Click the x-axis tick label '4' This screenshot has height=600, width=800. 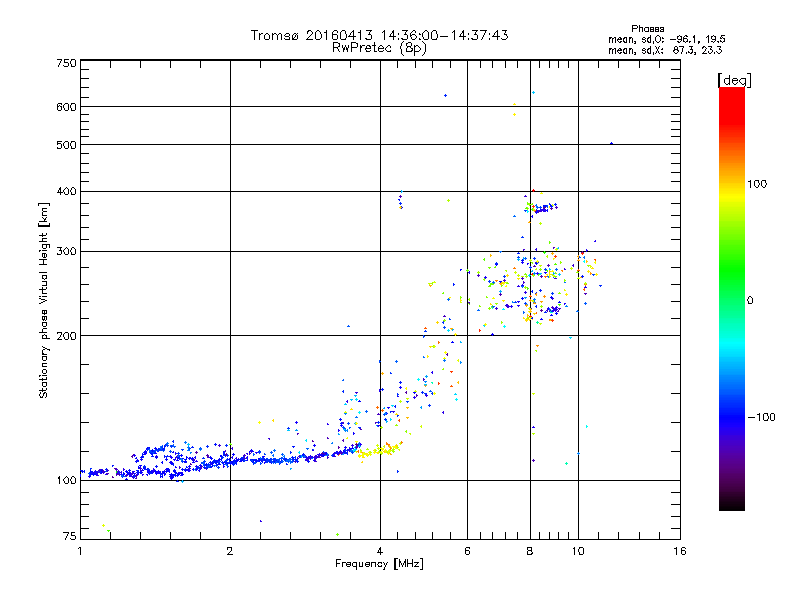coord(380,551)
